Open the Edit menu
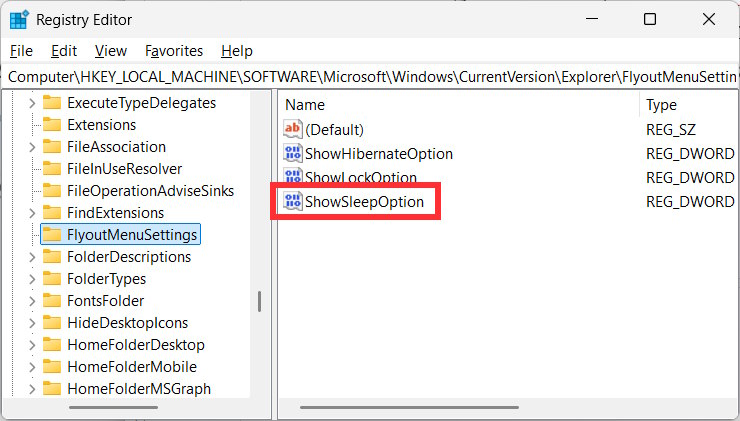The image size is (740, 421). (x=64, y=50)
